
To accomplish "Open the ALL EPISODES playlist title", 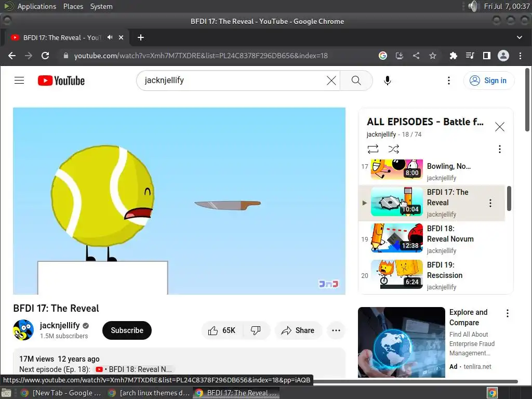I will click(x=425, y=122).
